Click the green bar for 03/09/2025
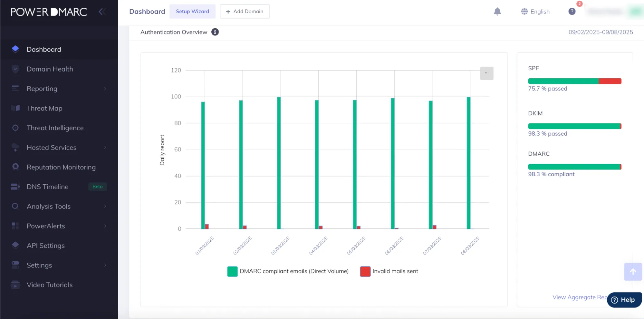 click(x=279, y=163)
